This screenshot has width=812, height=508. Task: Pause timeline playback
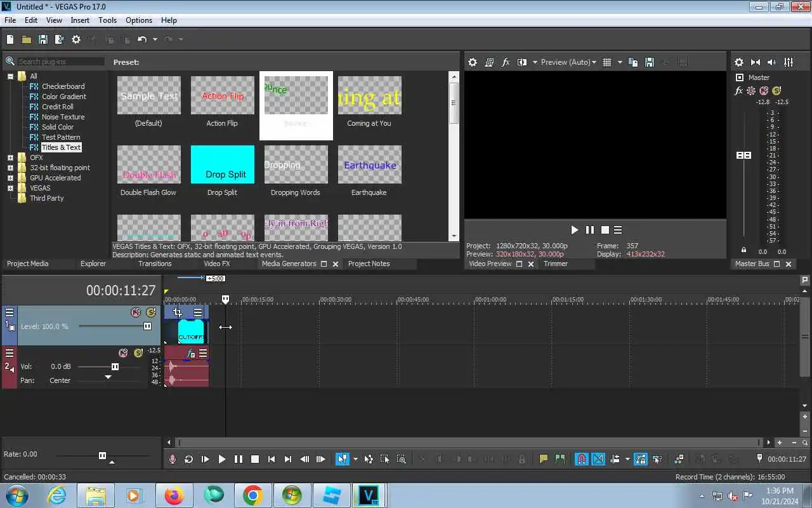(238, 459)
